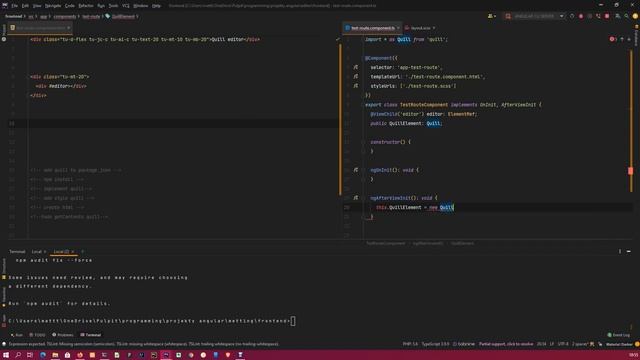The image size is (640, 360).
Task: Open the user account dropdown icon
Action: [x=491, y=16]
